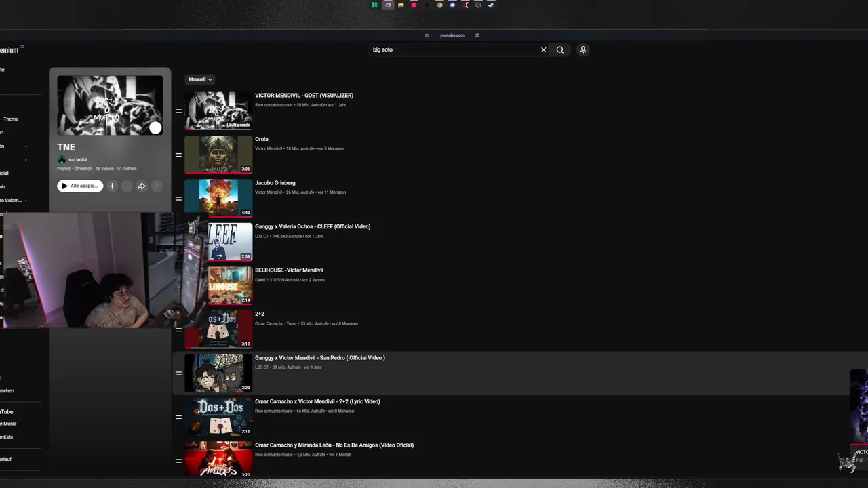Start voice search with microphone icon
This screenshot has width=868, height=488.
click(x=583, y=49)
